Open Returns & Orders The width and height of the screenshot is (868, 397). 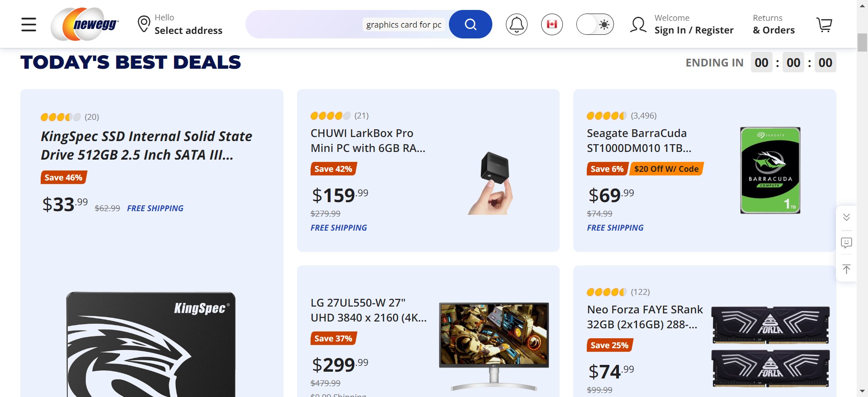774,24
